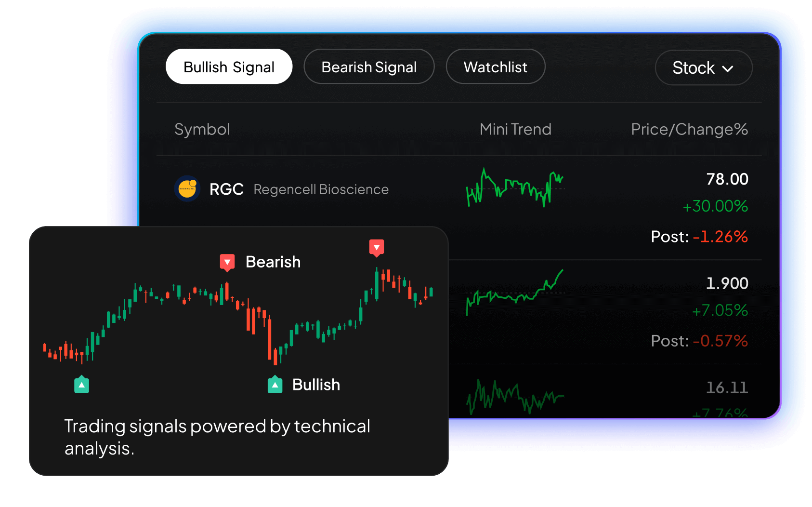Screen dimensions: 812x507
Task: Click the RGC ticker symbol
Action: (226, 189)
